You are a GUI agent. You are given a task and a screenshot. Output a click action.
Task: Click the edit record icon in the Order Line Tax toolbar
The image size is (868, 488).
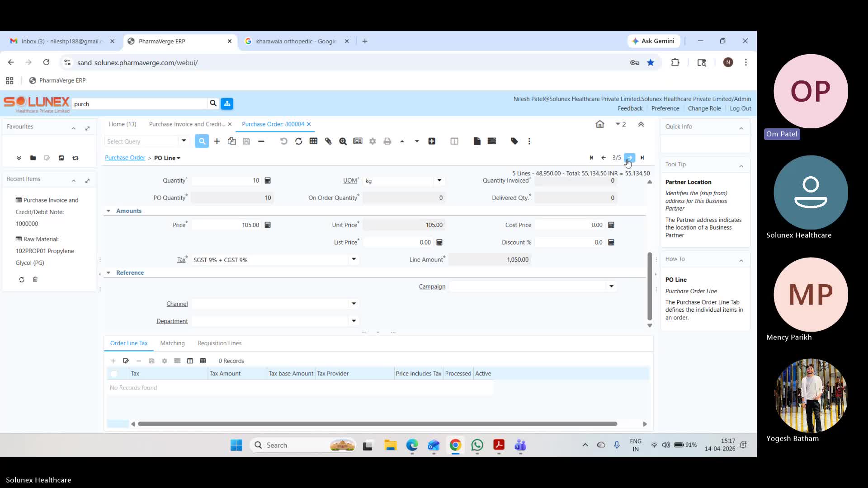click(x=126, y=361)
